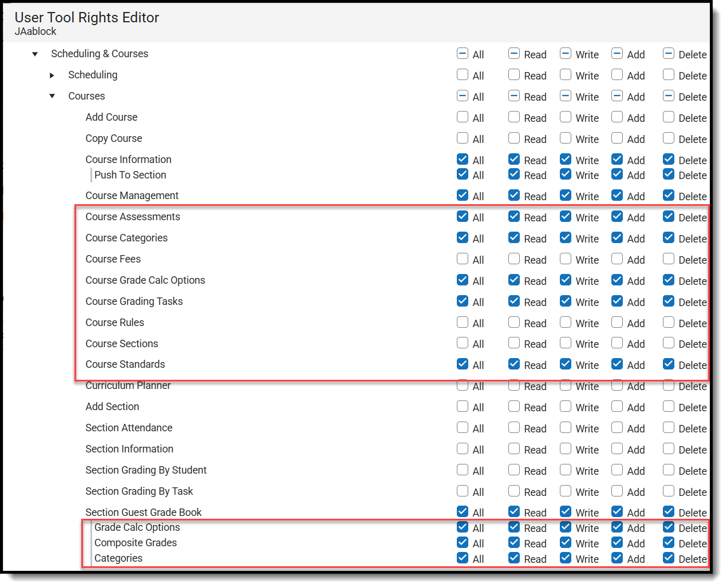Image resolution: width=727 pixels, height=588 pixels.
Task: Uncheck Delete for Course Standards
Action: (669, 364)
